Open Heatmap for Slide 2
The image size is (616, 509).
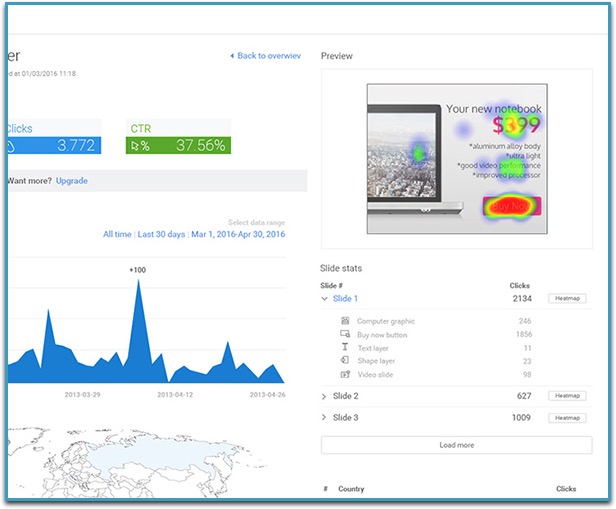pos(567,397)
